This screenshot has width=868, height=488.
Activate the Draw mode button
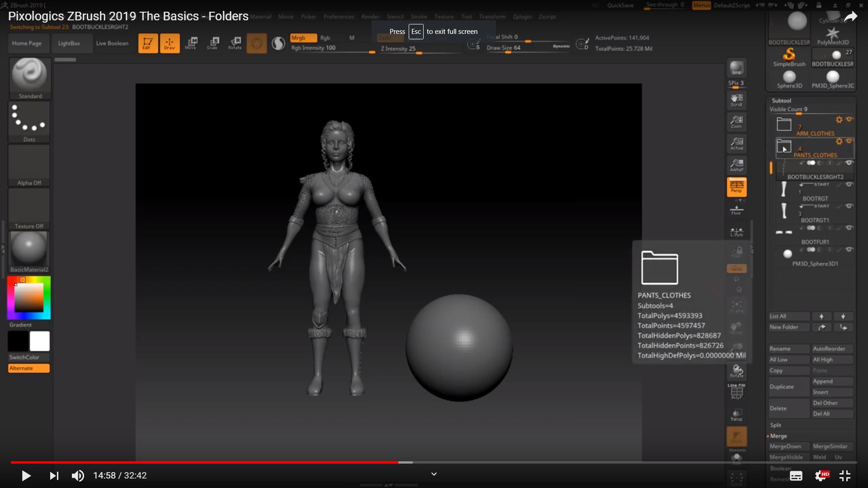click(170, 43)
